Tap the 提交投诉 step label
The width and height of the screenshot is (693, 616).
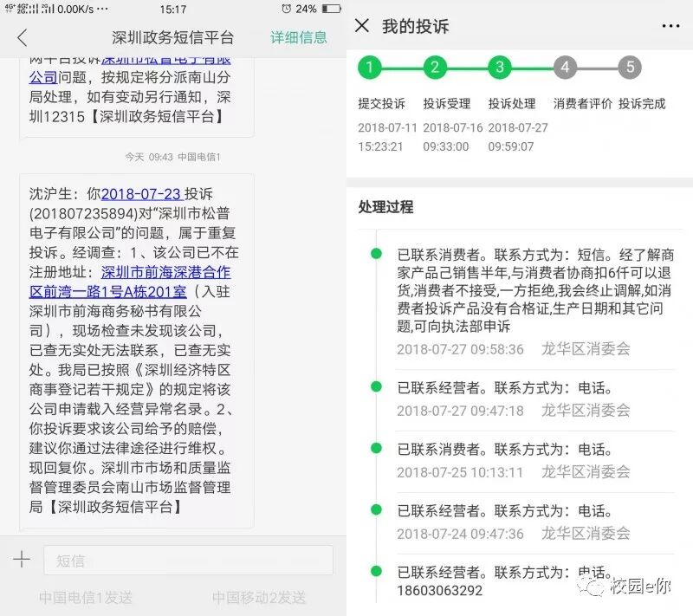381,104
